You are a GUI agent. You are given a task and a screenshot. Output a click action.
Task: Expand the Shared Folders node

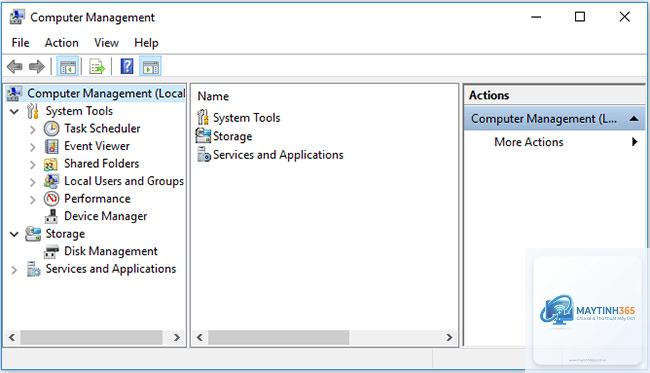coord(33,165)
